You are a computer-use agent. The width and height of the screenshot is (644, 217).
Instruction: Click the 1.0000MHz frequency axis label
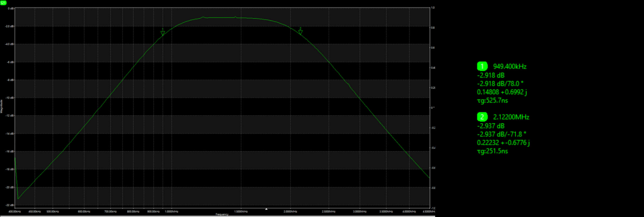[x=172, y=212]
